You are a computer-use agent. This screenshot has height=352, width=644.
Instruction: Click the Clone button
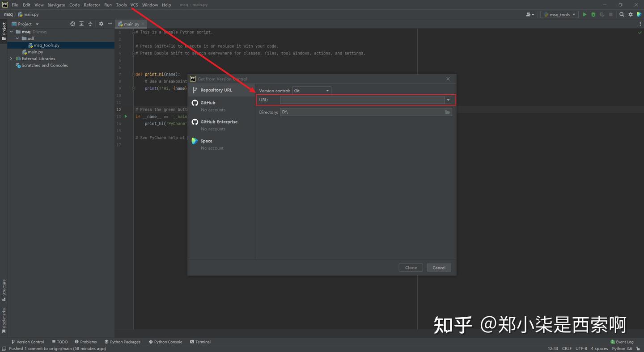[410, 267]
